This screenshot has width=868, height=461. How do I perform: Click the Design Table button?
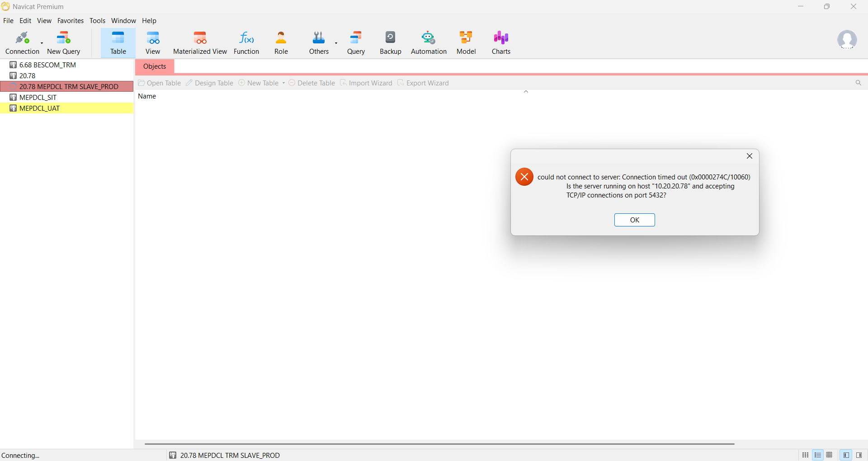(209, 83)
